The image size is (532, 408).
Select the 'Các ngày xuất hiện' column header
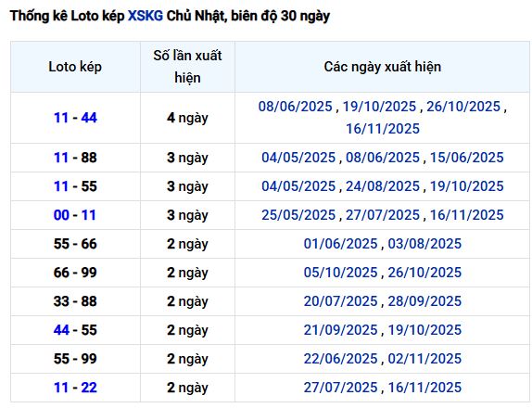[x=383, y=67]
